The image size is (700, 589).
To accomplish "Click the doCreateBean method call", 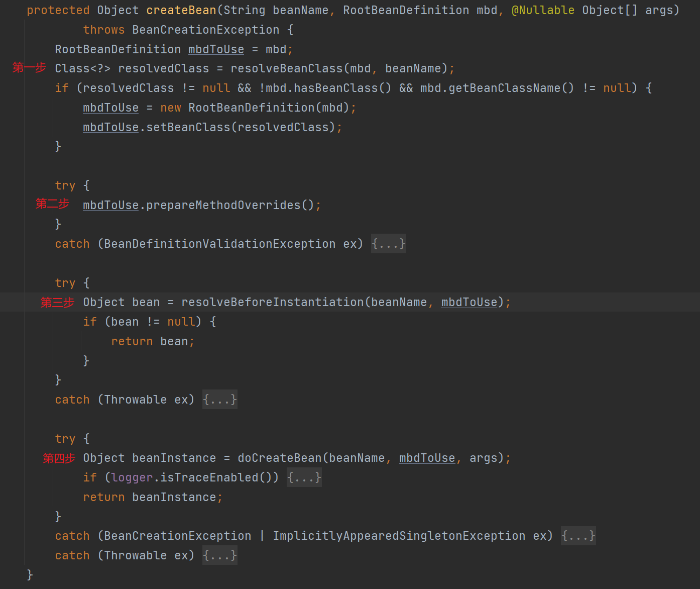I will pos(279,458).
